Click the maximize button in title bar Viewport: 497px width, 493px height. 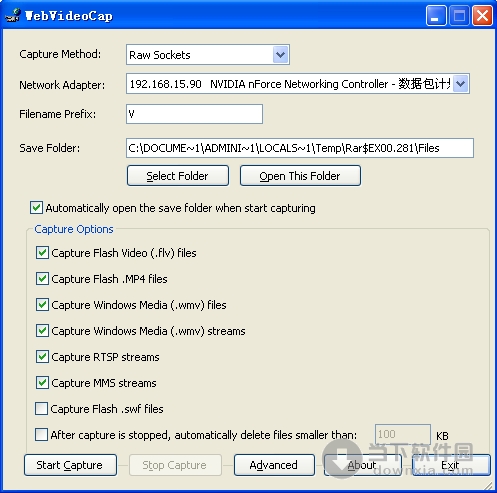[x=459, y=16]
